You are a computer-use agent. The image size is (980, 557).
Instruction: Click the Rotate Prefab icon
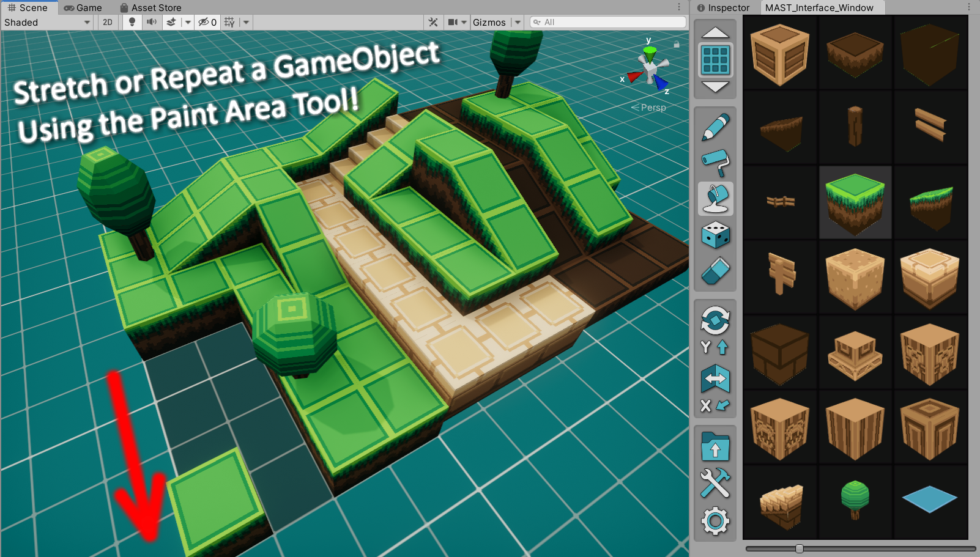coord(715,320)
